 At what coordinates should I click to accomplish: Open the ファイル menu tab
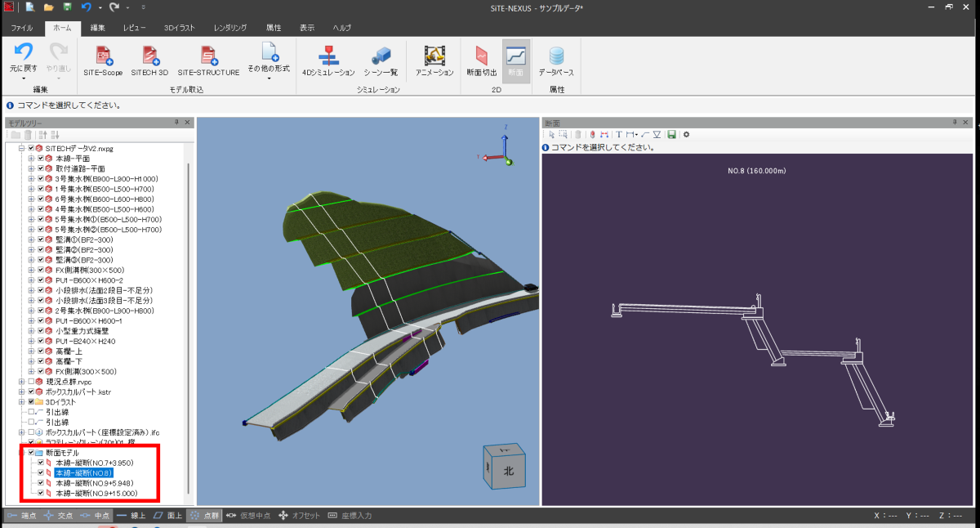(x=22, y=27)
